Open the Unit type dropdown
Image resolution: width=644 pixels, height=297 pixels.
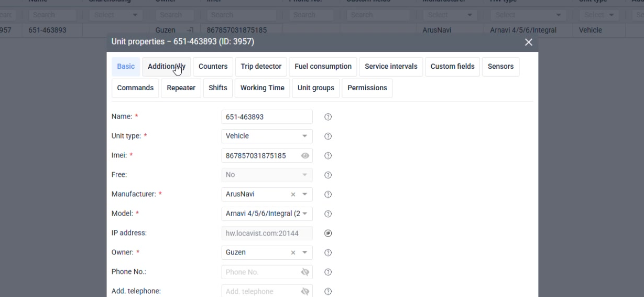coord(267,136)
